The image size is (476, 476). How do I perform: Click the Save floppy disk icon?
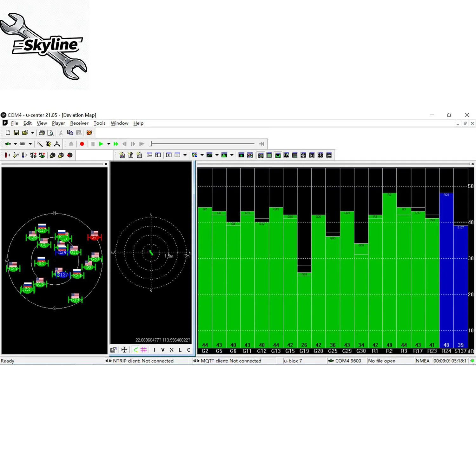tap(16, 133)
